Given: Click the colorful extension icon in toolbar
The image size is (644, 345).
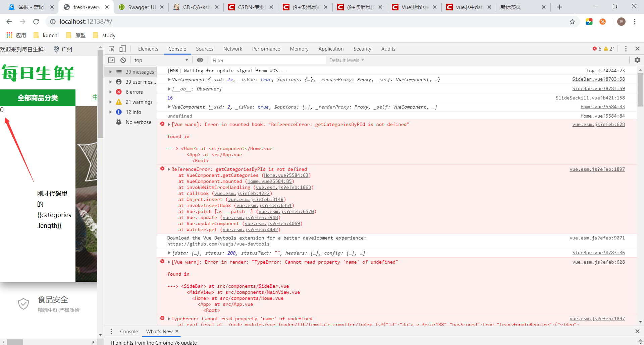Looking at the screenshot, I should tap(589, 22).
